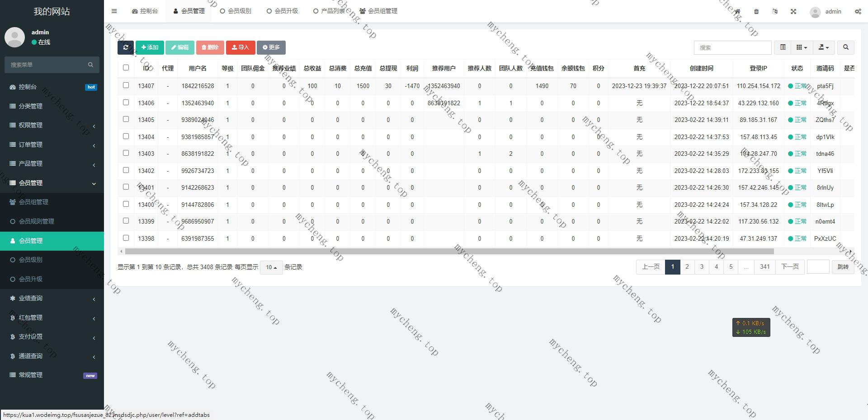The width and height of the screenshot is (868, 420).
Task: Expand the 权限管理 sidebar menu
Action: (x=52, y=125)
